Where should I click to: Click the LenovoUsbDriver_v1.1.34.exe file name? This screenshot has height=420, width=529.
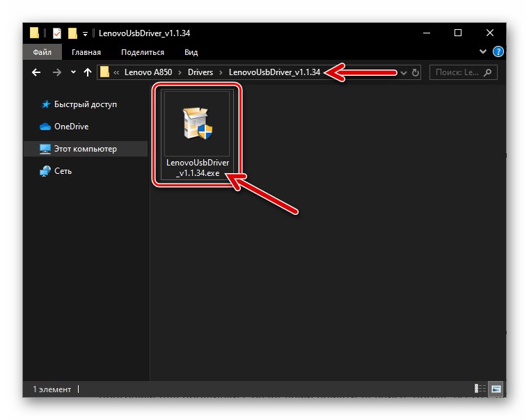pos(198,168)
